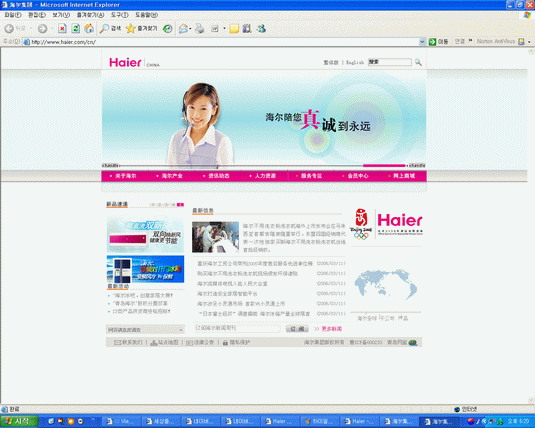
Task: Open the Norton AntiVirus dropdown arrow
Action: point(529,42)
